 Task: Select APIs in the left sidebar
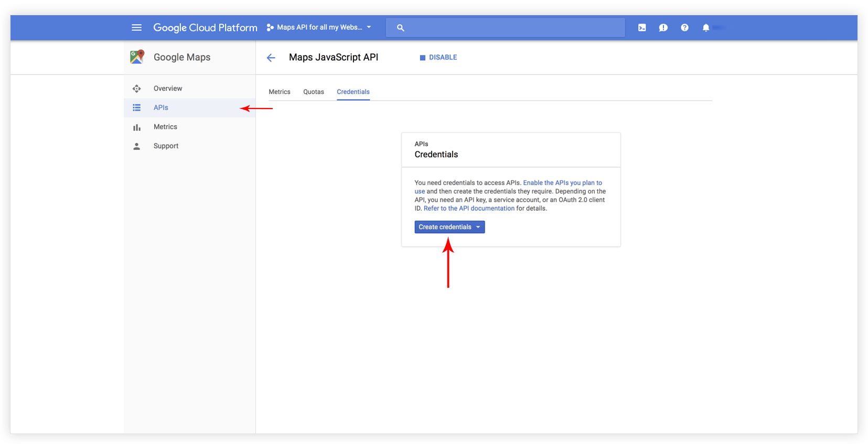click(x=161, y=108)
